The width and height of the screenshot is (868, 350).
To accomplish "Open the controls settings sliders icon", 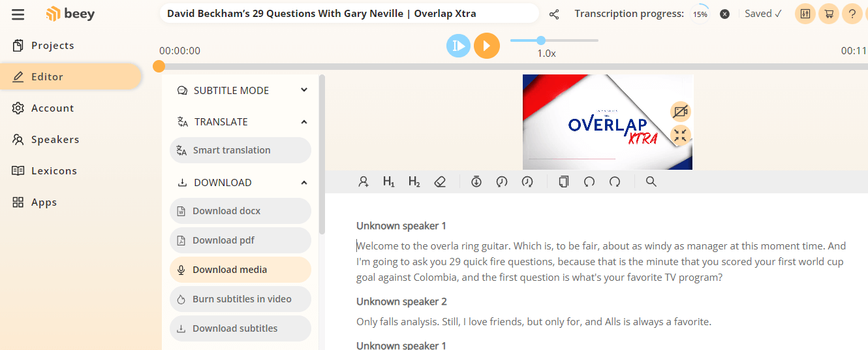I will coord(805,14).
